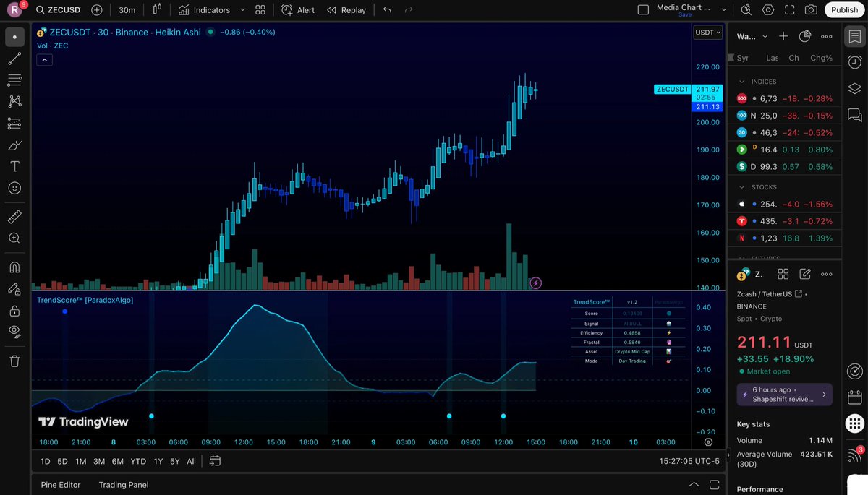
Task: Click the add symbol compare plus icon
Action: (97, 10)
